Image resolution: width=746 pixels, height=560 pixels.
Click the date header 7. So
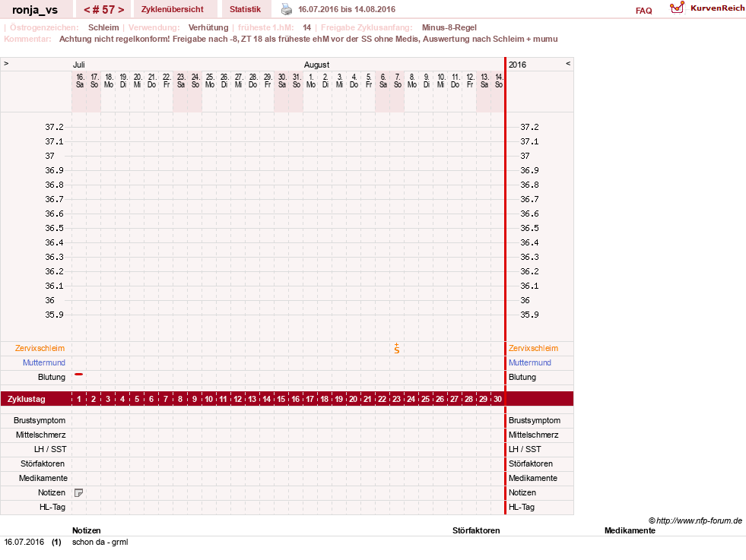pyautogui.click(x=397, y=81)
